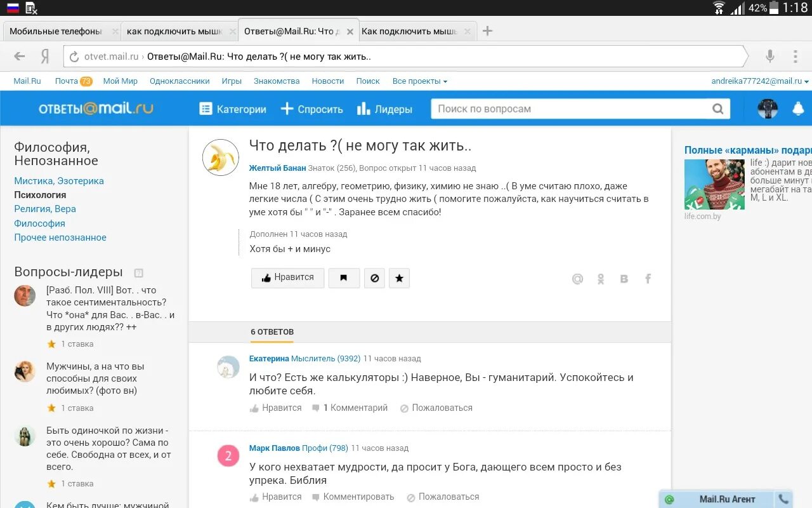Open a new tab with plus button
Screen dimensions: 812x508
pos(487,31)
